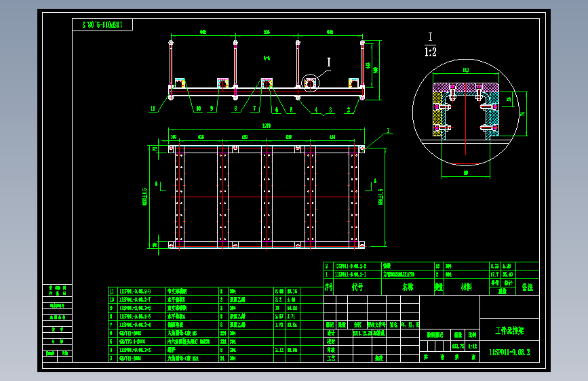Click part balloon number 1 beside plan view

388,130
